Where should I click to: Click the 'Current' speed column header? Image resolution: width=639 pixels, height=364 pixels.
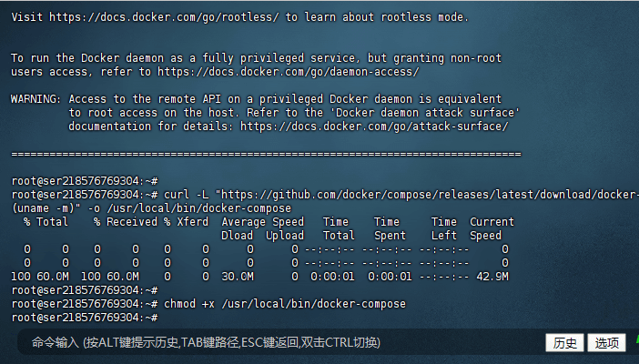(x=492, y=222)
